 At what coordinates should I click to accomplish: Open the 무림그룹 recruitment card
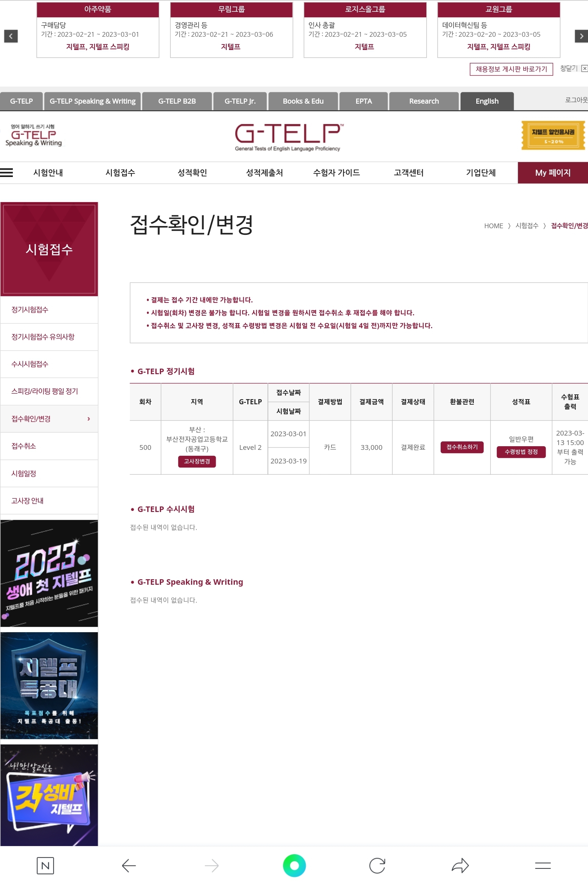click(x=232, y=30)
